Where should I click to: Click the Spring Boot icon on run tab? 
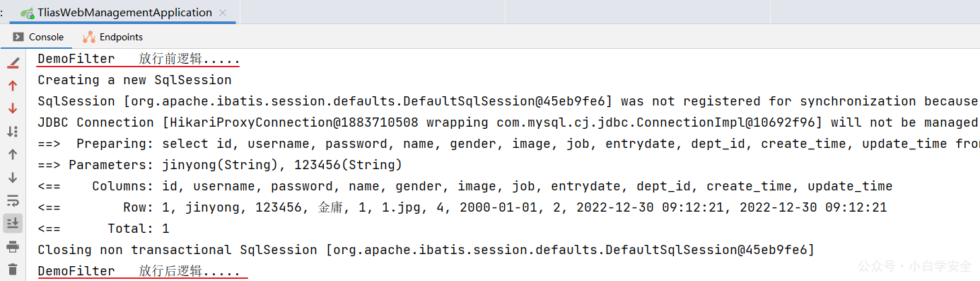click(28, 13)
